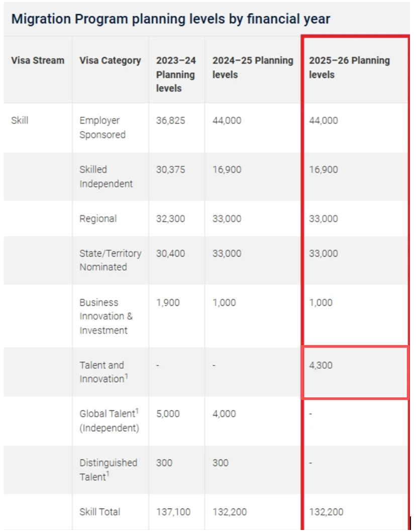Click the 2023–24 Planning levels header
The width and height of the screenshot is (416, 532).
(x=175, y=74)
